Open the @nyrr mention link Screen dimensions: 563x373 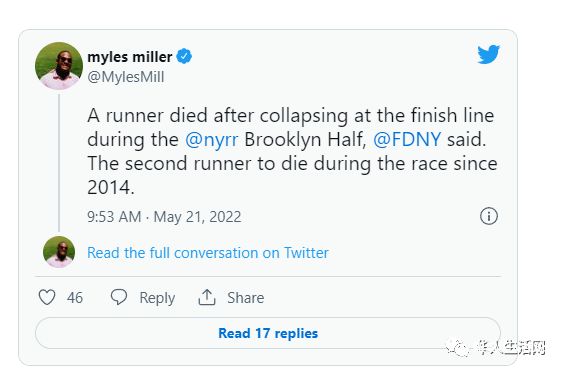tap(212, 139)
